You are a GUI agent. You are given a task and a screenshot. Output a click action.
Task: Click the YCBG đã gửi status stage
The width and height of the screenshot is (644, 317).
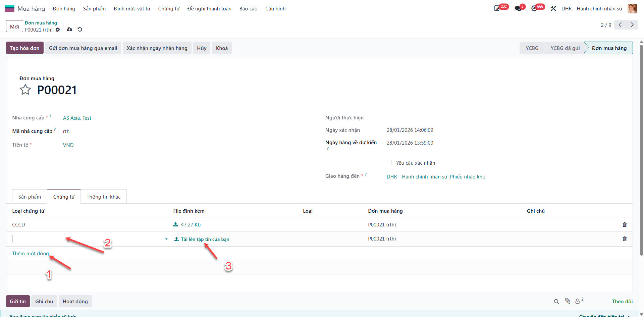pos(565,48)
